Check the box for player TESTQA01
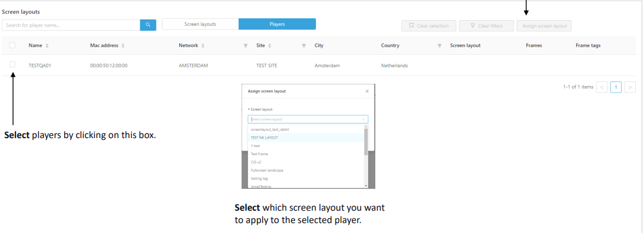This screenshot has width=644, height=252. tap(12, 65)
